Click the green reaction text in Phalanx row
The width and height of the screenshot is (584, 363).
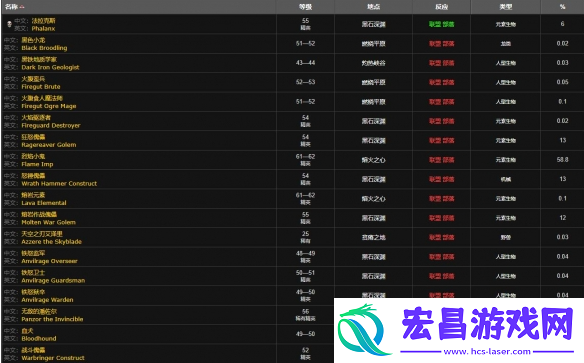442,25
